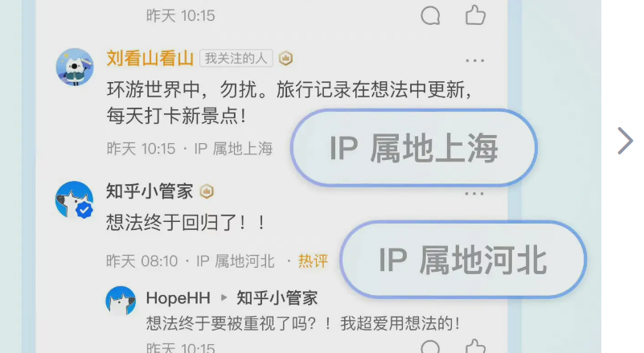This screenshot has width=644, height=353.
Task: Open HopeHH's avatar
Action: pos(121,301)
